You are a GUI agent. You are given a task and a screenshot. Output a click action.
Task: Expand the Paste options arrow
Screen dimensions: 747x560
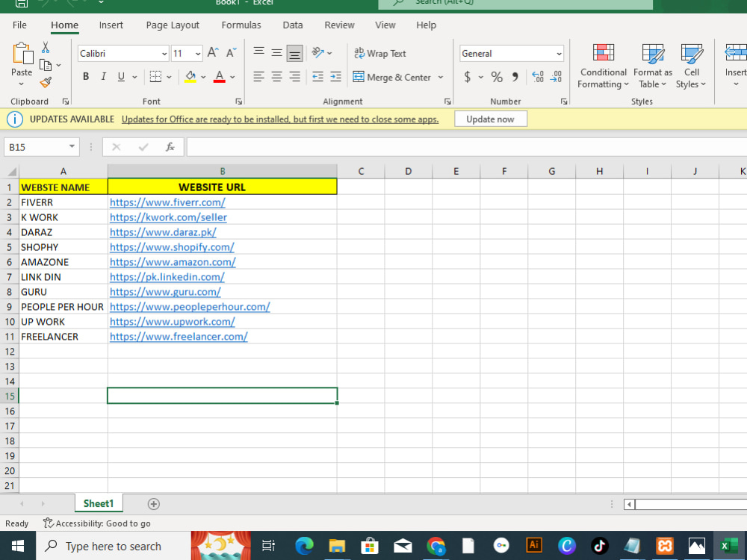click(22, 84)
